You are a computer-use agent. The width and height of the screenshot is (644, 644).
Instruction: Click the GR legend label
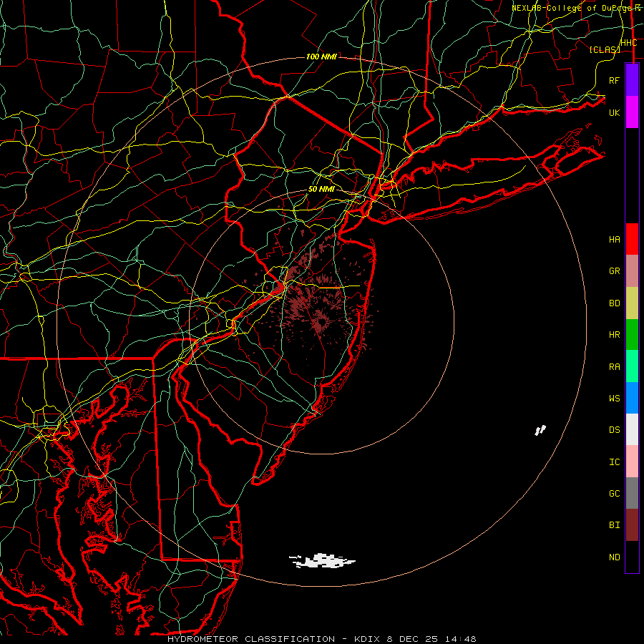pos(614,271)
